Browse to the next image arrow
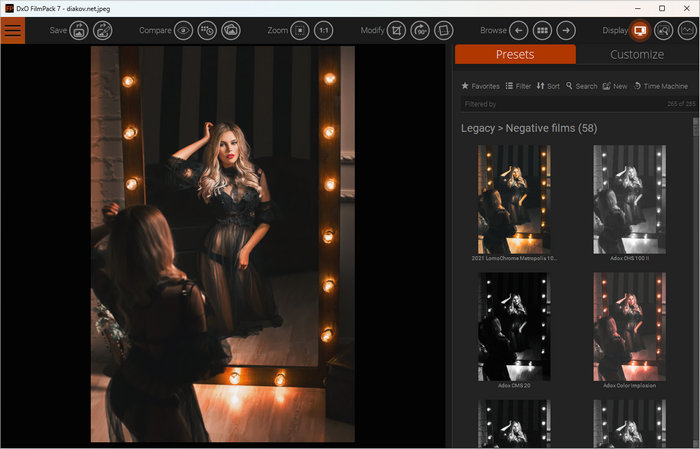This screenshot has height=449, width=700. pyautogui.click(x=566, y=30)
